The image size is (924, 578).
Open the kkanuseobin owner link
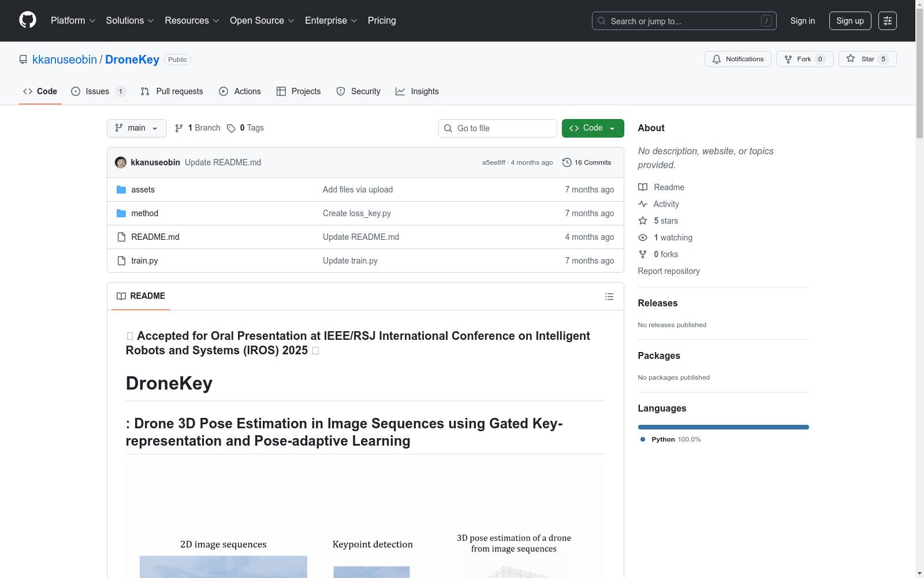[65, 60]
